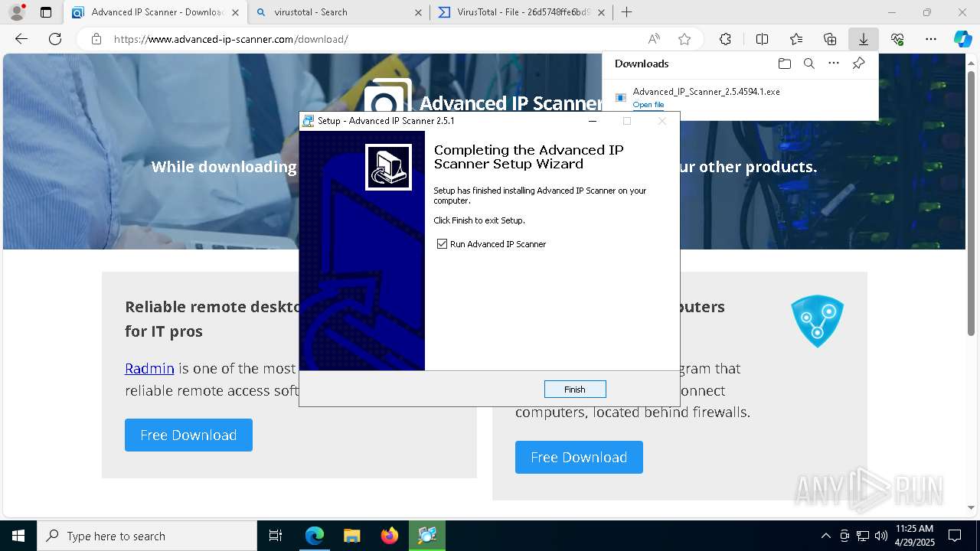Open a new browser tab
This screenshot has height=551, width=980.
627,12
